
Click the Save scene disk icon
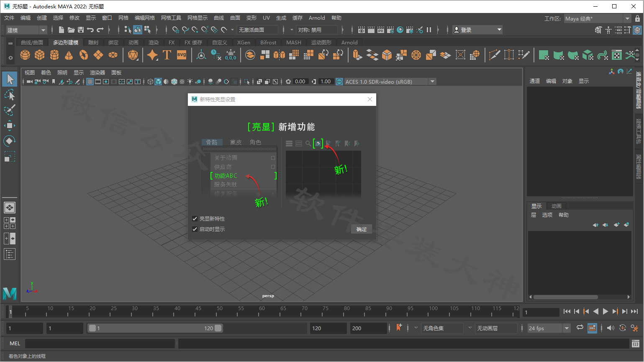pos(81,30)
